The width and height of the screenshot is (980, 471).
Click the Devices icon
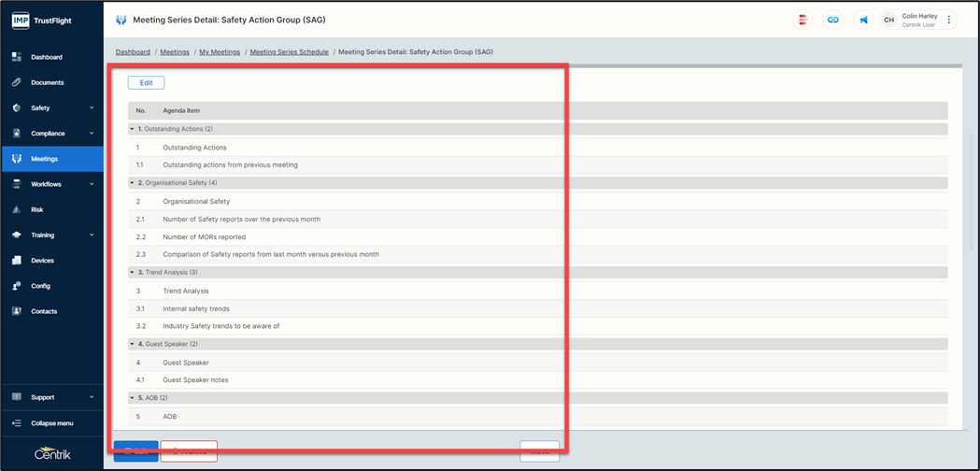[17, 260]
